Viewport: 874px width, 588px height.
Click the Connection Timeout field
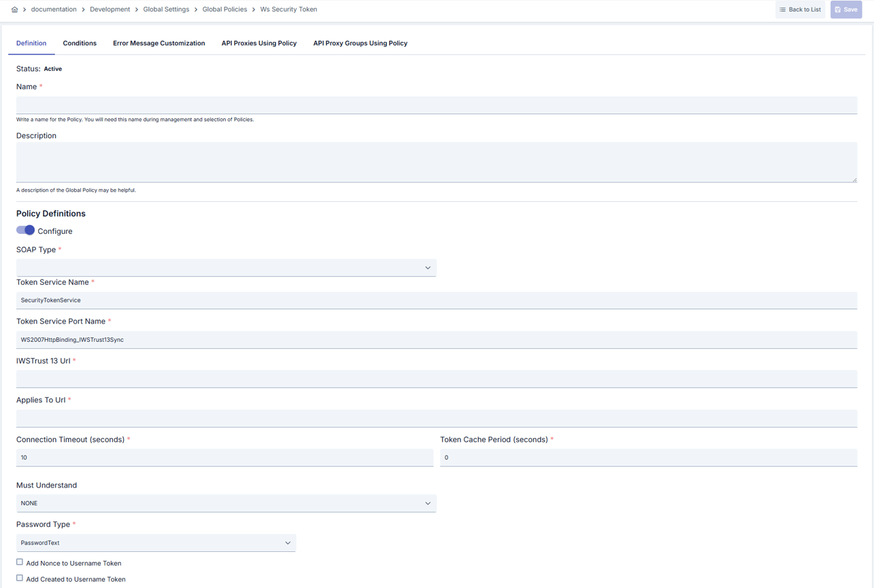tap(224, 458)
